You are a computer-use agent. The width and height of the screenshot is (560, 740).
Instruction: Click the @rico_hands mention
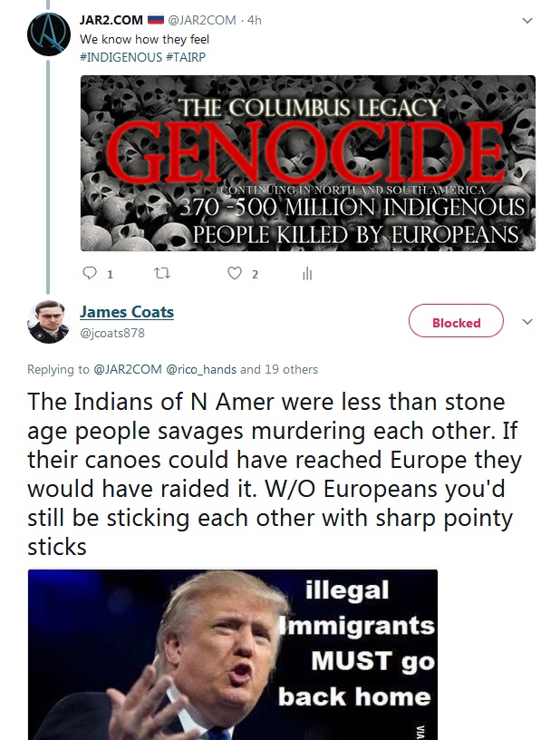201,369
